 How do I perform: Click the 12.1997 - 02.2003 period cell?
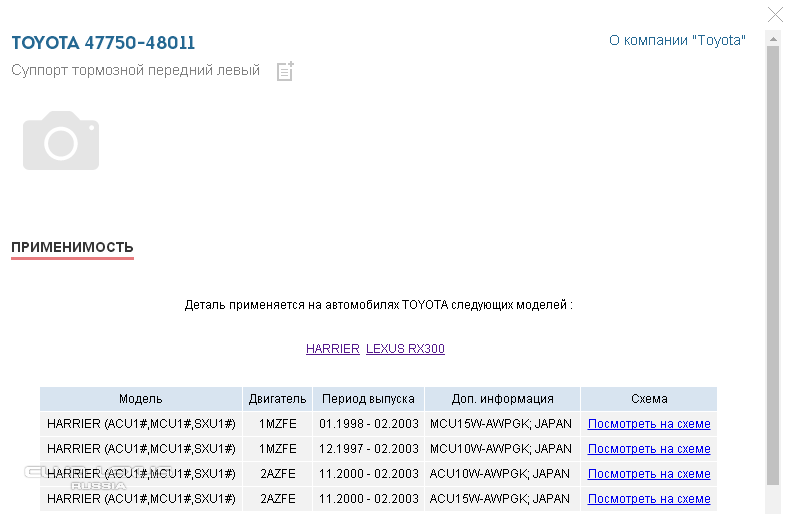[369, 449]
